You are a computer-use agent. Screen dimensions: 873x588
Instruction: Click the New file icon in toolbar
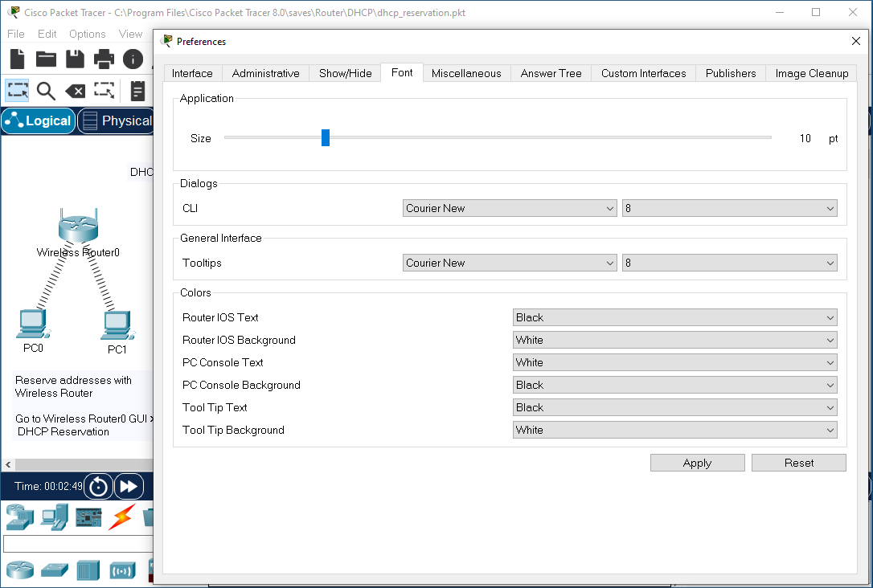17,59
